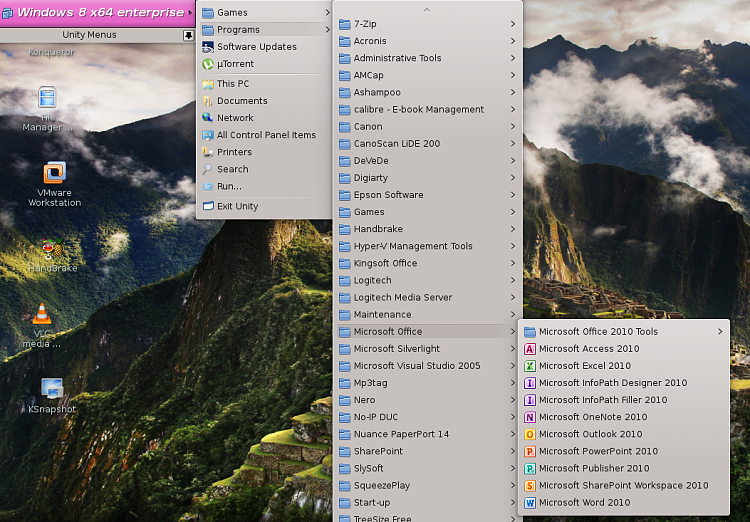Click the This PC icon
The image size is (750, 522).
[208, 84]
